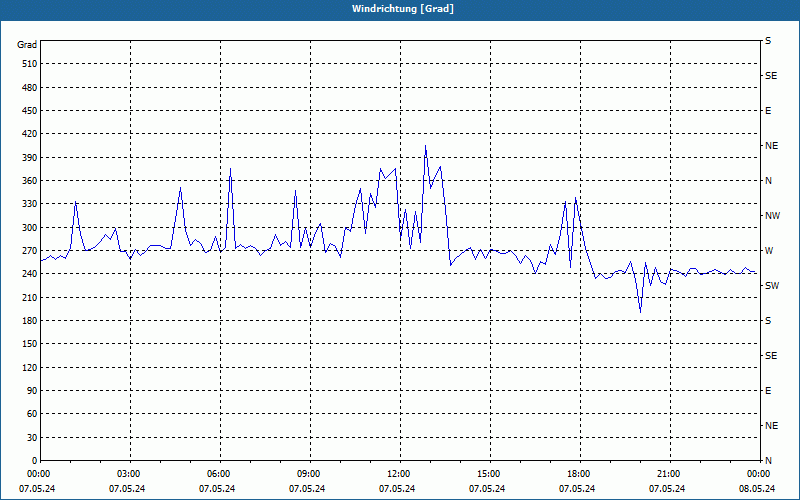Select the 240 y-axis value
800x500 pixels.
coord(30,274)
